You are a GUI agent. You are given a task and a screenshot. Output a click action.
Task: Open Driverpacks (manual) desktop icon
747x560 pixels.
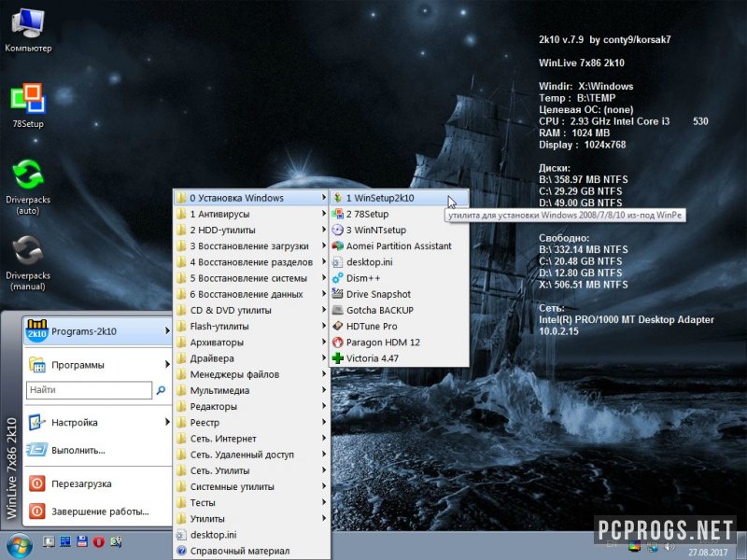tap(28, 263)
